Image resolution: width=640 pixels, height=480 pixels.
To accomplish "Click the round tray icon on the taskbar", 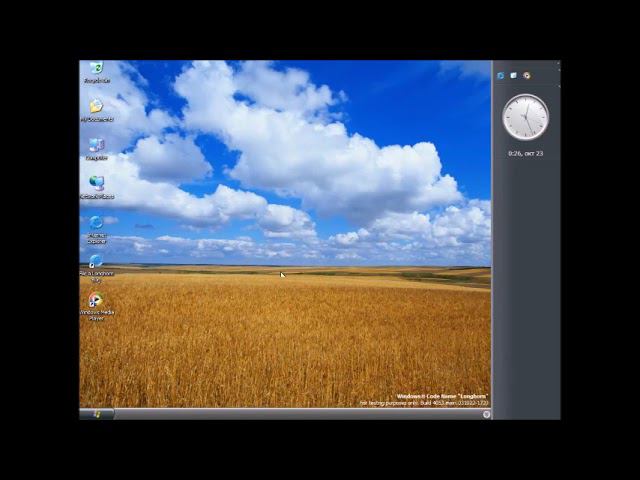I will [486, 414].
